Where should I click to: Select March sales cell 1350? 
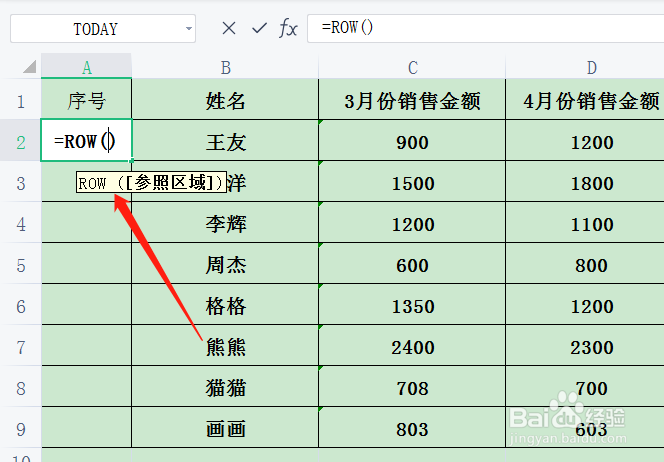412,306
